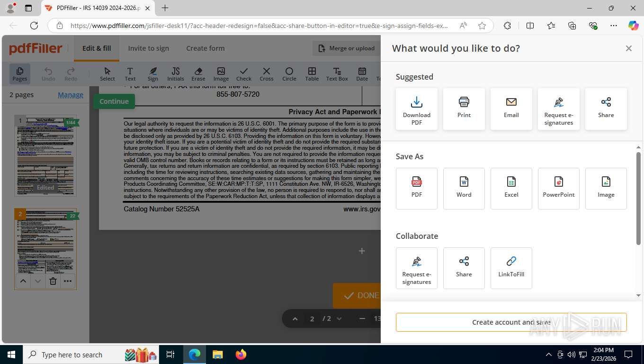
Task: Choose the Sign tool
Action: (152, 74)
